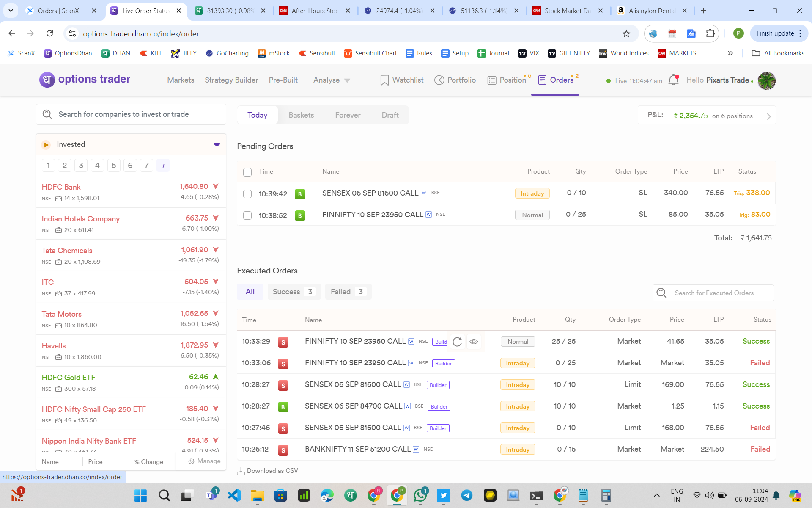
Task: Open taskbar Search icon
Action: pyautogui.click(x=164, y=495)
